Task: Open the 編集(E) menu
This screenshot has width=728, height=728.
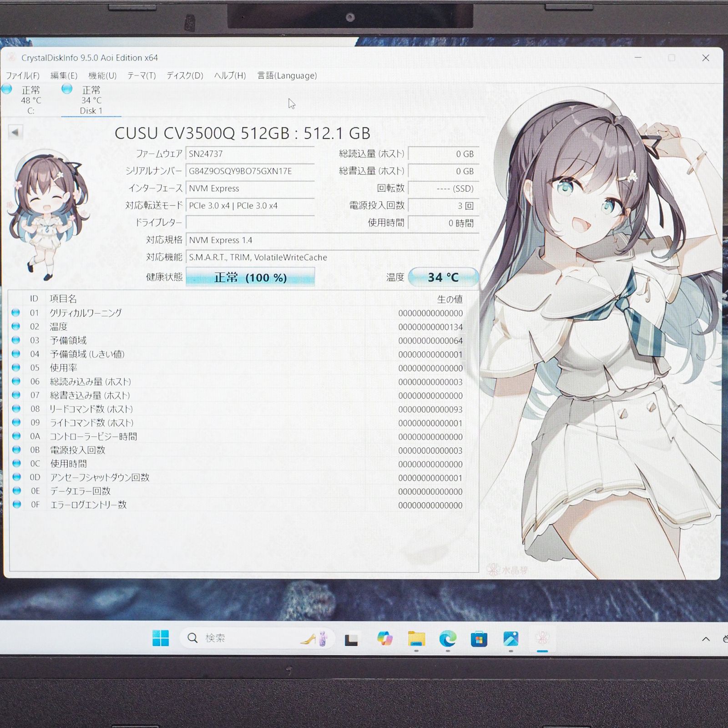Action: (x=64, y=76)
